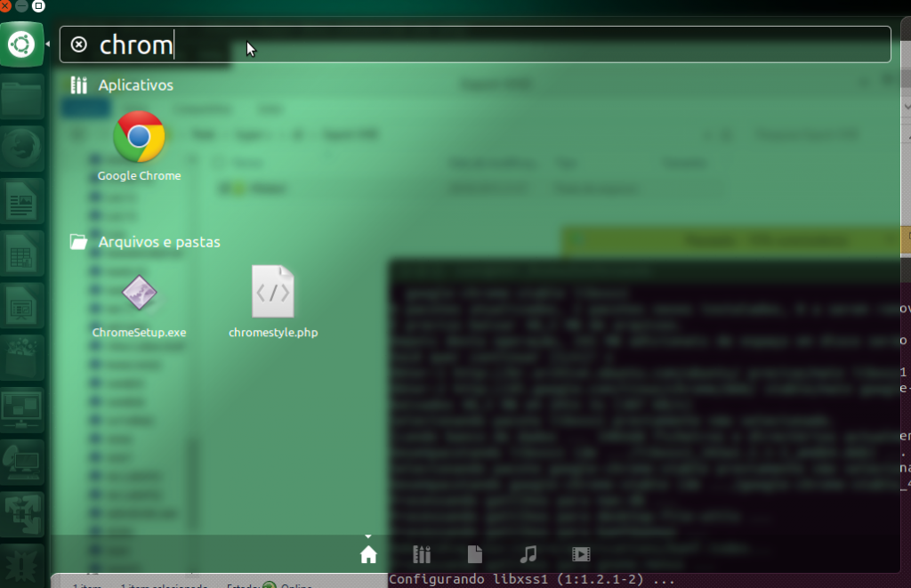Open LibreOffice Calc in the launcher
The image size is (911, 588).
pos(21,254)
